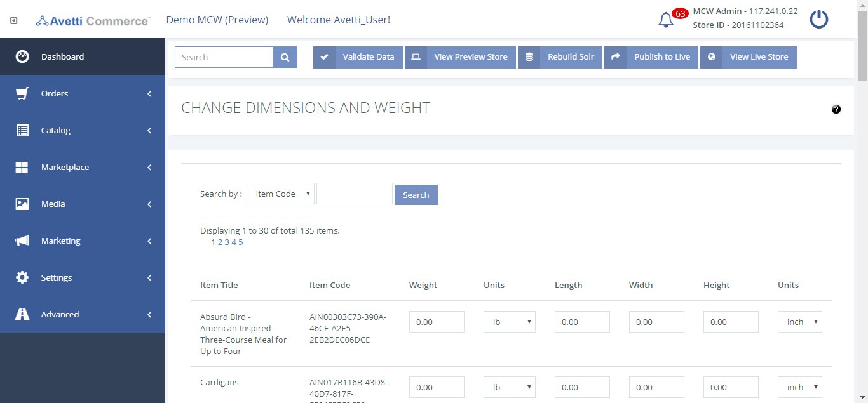Viewport: 868px width, 403px height.
Task: Click the Marketplace grid icon
Action: coord(22,167)
